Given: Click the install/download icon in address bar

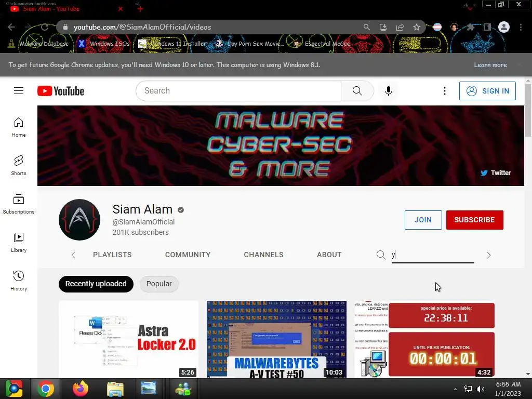Looking at the screenshot, I should point(383,27).
